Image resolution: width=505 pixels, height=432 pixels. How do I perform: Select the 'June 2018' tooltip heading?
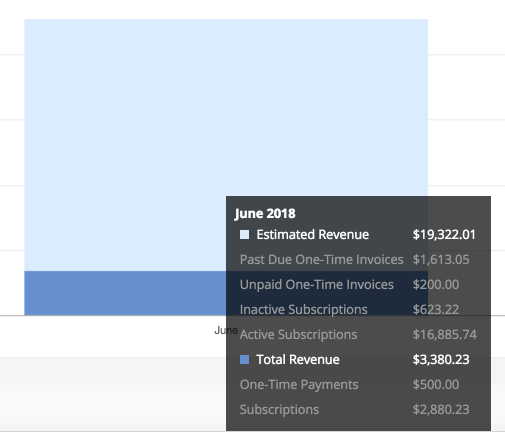265,214
